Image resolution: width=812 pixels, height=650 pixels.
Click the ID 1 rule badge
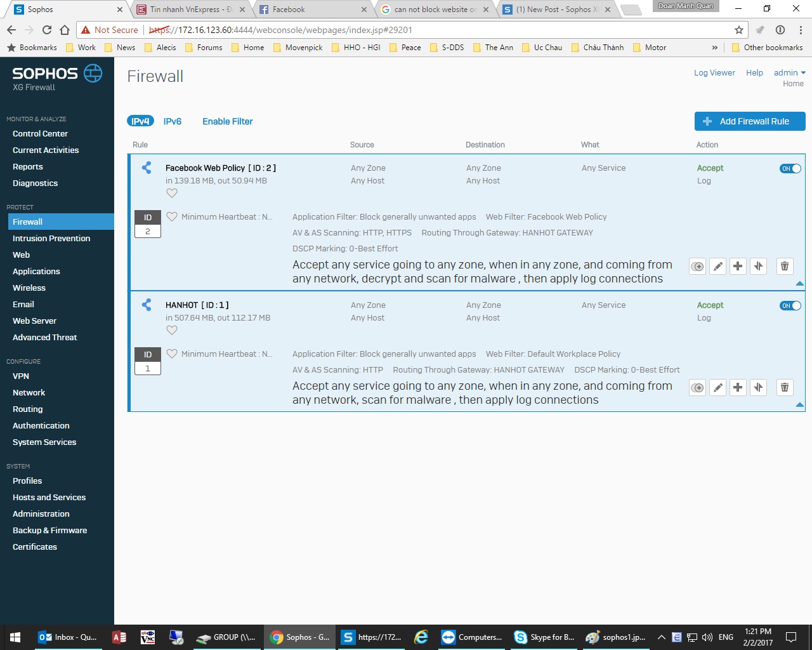click(x=148, y=361)
